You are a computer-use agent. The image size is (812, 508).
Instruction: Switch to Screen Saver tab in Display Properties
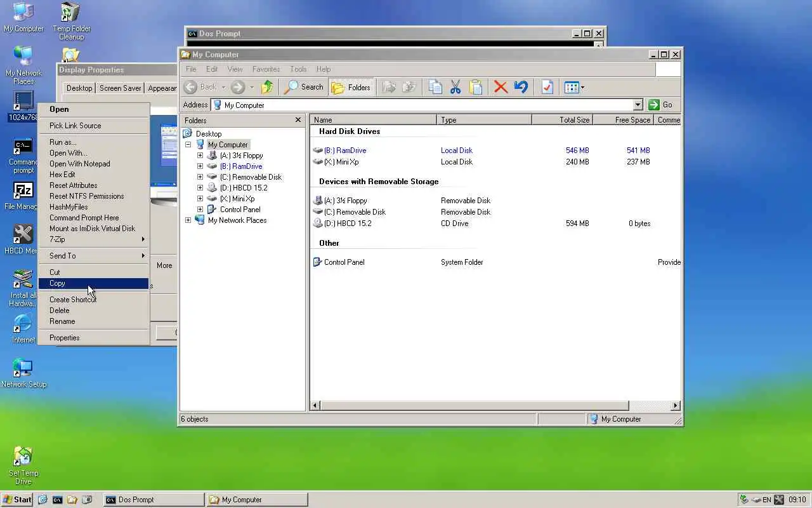click(x=120, y=88)
